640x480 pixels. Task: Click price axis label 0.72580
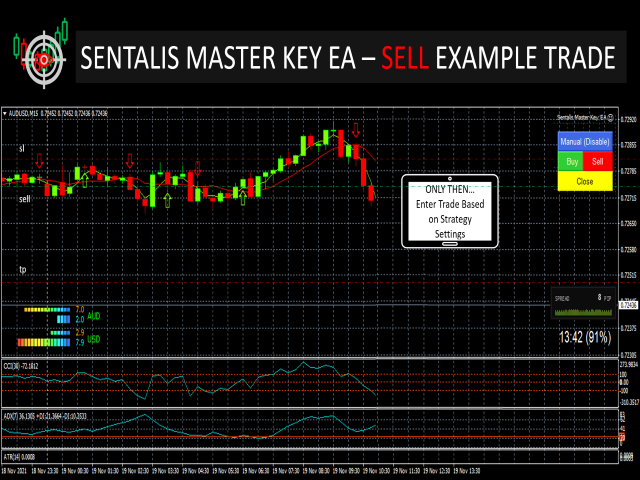[629, 249]
